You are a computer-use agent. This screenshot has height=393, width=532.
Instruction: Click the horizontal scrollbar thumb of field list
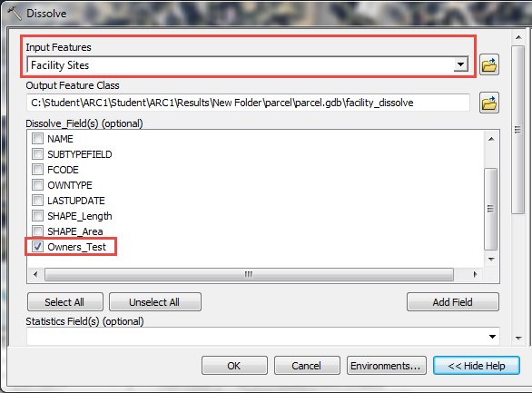tap(249, 274)
